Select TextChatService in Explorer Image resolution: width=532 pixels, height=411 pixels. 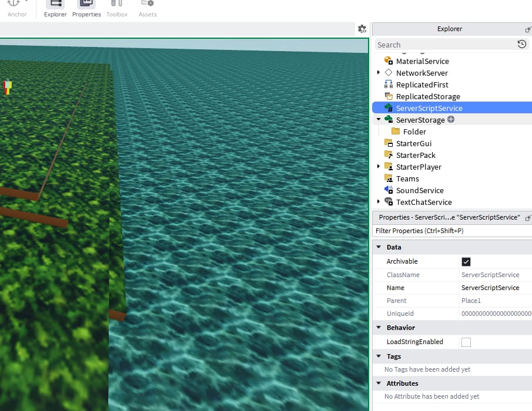[x=424, y=203]
